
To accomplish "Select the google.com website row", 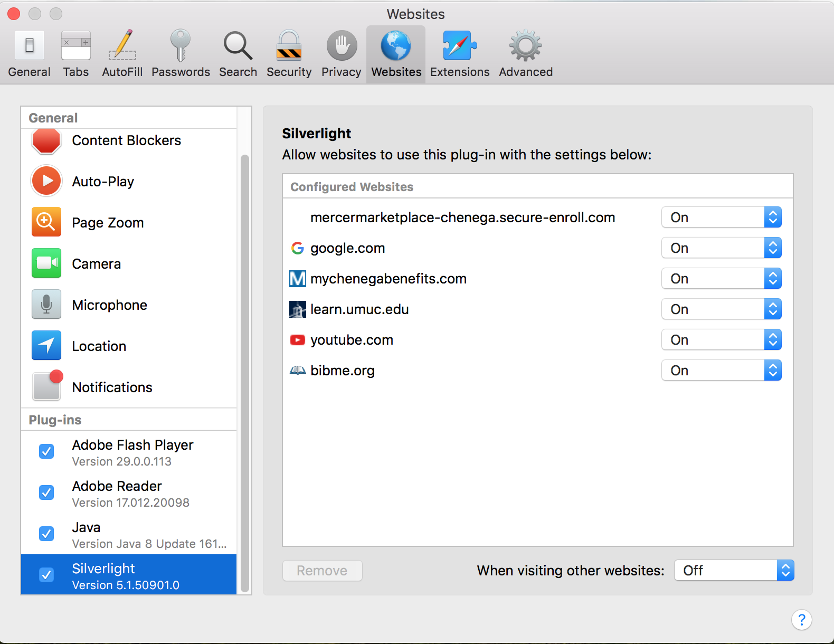I will coord(537,248).
